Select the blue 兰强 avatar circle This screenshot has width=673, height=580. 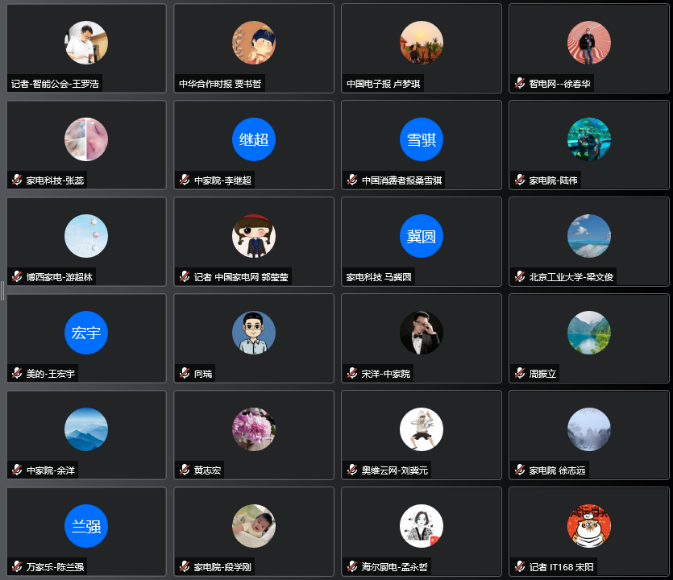[86, 525]
